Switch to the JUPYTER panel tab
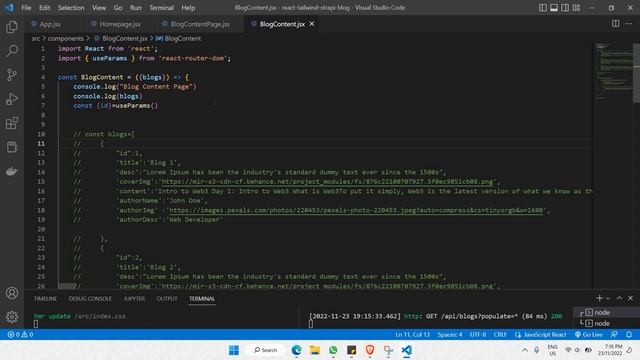The height and width of the screenshot is (360, 640). coord(134,299)
